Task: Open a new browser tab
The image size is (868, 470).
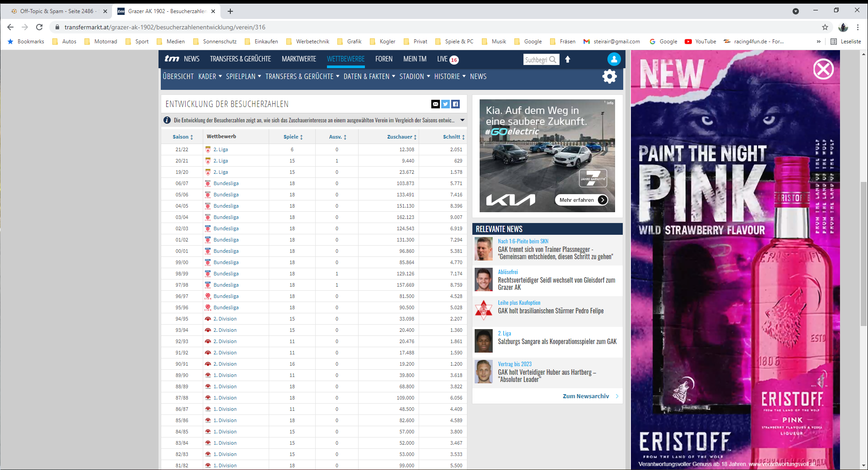Action: 230,11
